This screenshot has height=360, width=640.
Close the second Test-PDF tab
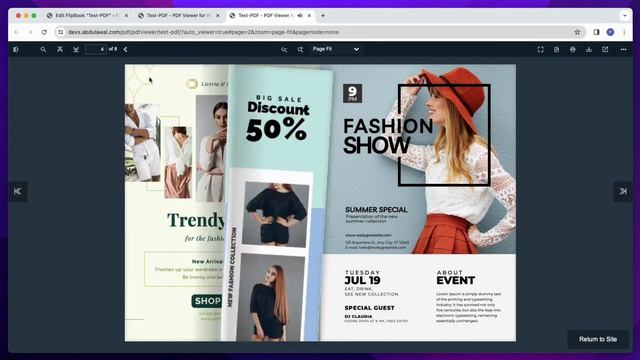click(218, 16)
